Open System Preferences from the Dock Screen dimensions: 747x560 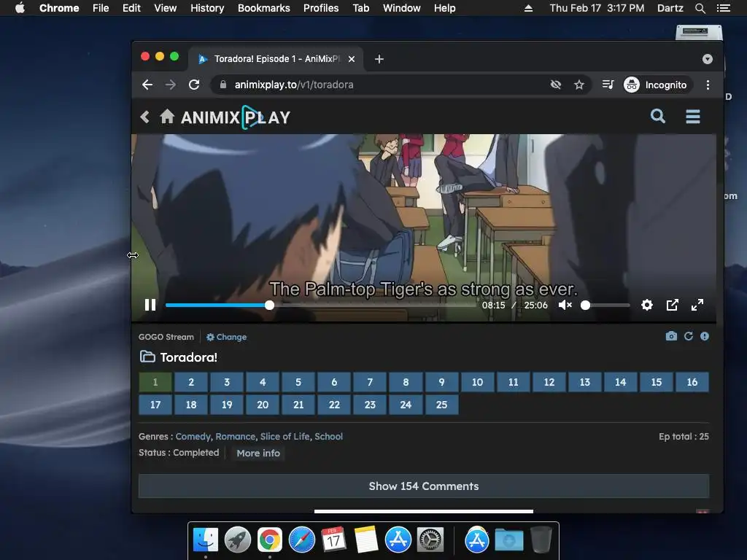point(430,540)
